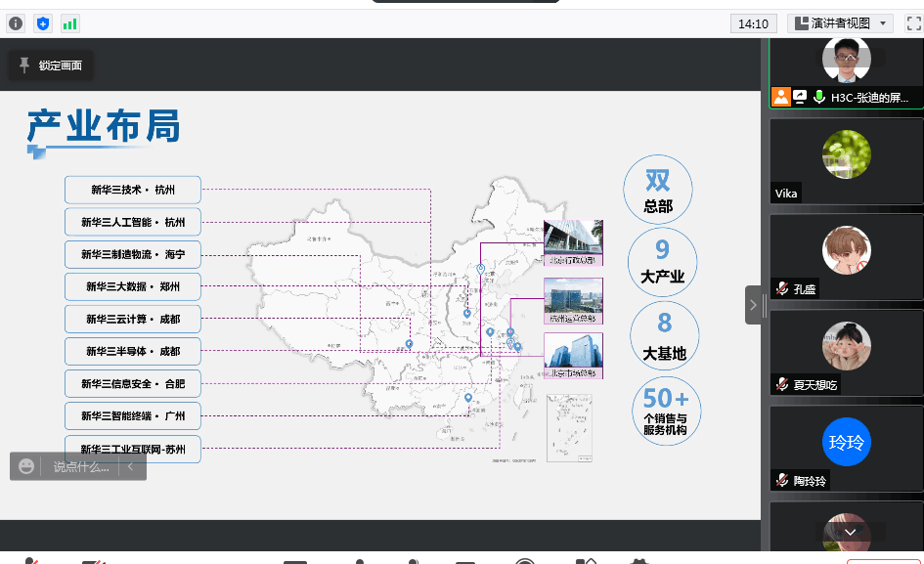
Task: Open the emoji picker in chat bar
Action: (x=26, y=466)
